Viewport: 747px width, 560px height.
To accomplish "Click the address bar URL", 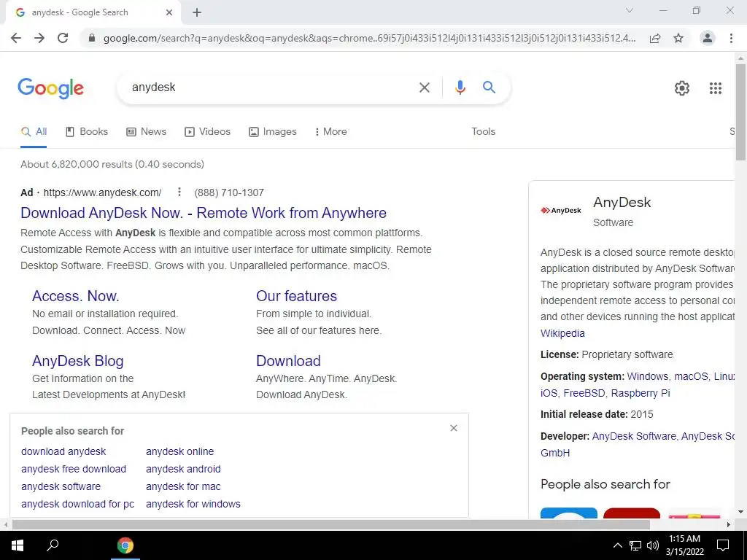I will point(369,38).
